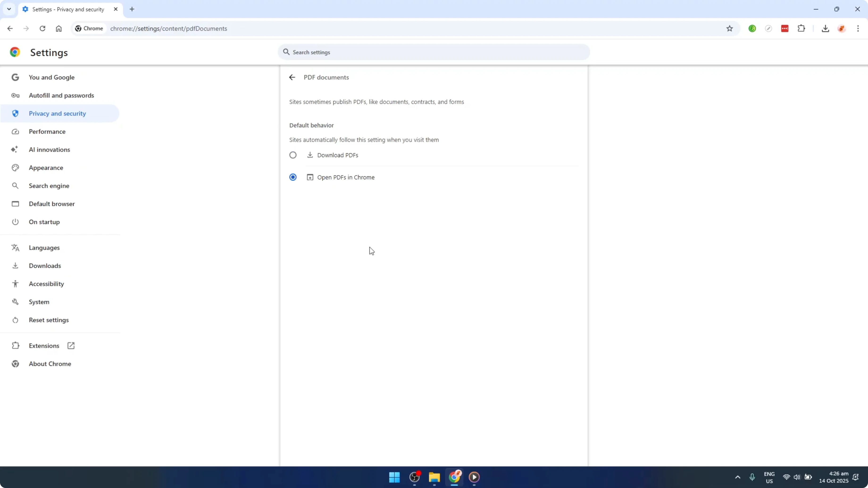
Task: Select the Download PDFs radio button
Action: 293,155
